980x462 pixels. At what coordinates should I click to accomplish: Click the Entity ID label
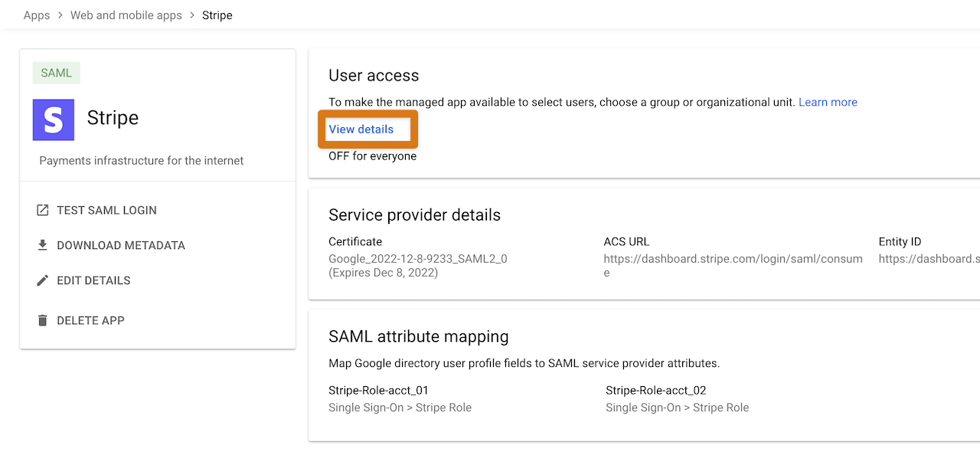(900, 241)
